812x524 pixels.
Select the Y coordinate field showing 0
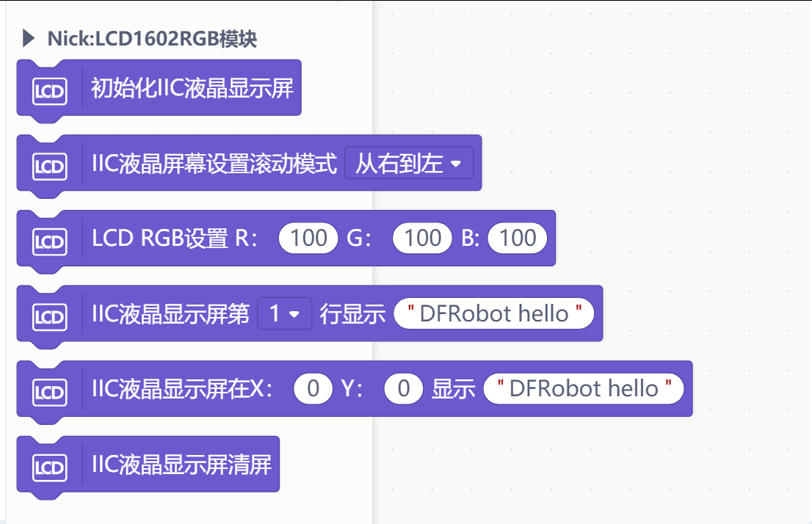click(x=404, y=388)
